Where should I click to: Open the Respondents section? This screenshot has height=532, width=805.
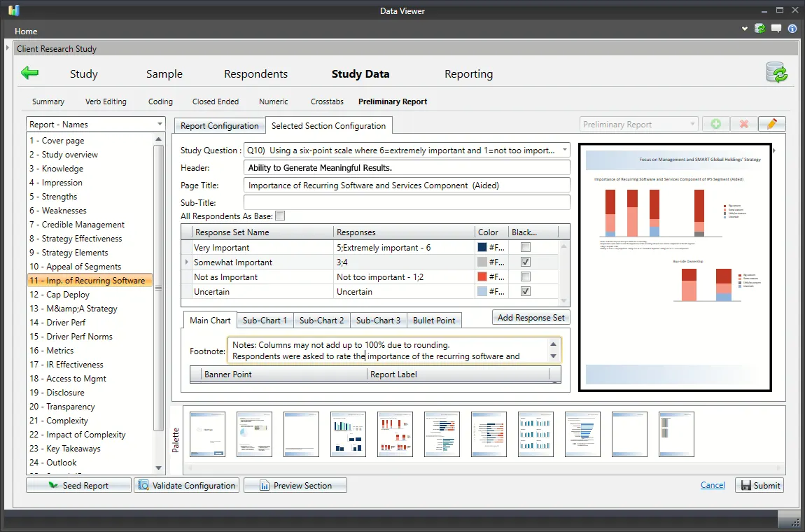(255, 74)
